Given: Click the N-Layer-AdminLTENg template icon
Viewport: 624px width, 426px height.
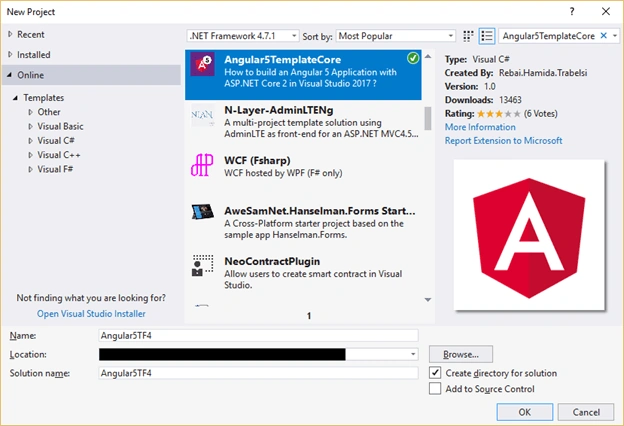Looking at the screenshot, I should pyautogui.click(x=202, y=115).
